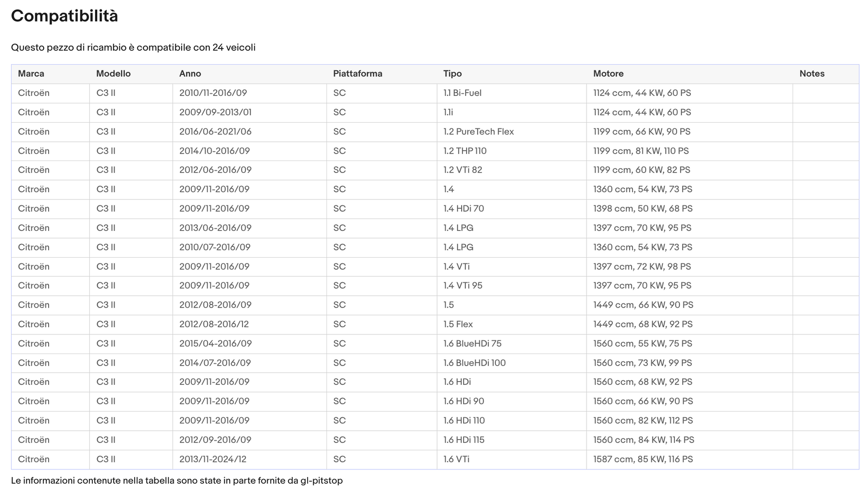This screenshot has width=868, height=498.
Task: Click the year range 2013/11-2024/12
Action: pos(213,459)
